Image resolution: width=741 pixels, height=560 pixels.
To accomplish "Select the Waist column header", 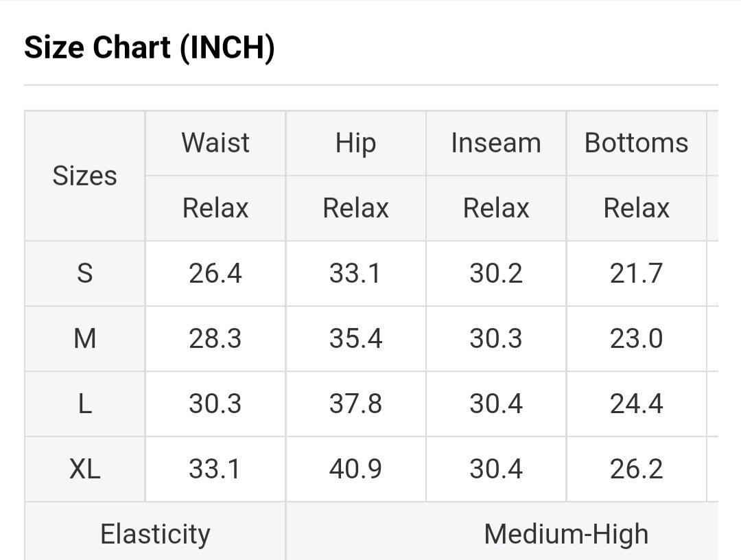I will pos(215,143).
